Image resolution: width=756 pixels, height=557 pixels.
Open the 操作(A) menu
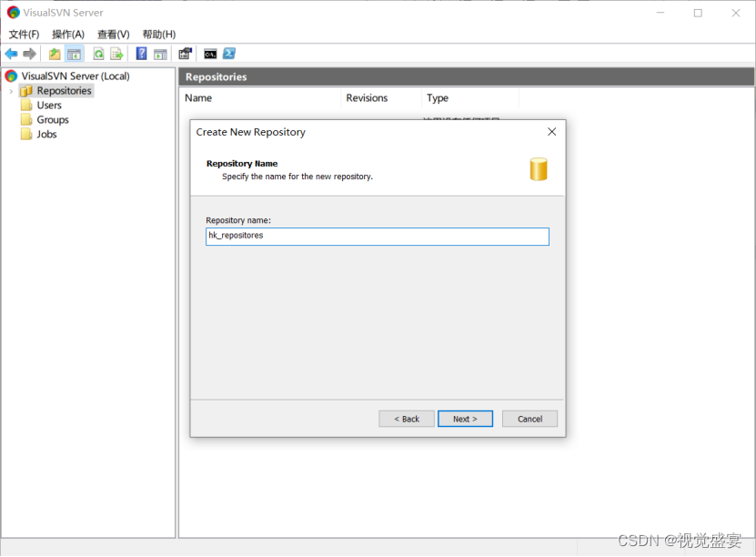tap(68, 35)
